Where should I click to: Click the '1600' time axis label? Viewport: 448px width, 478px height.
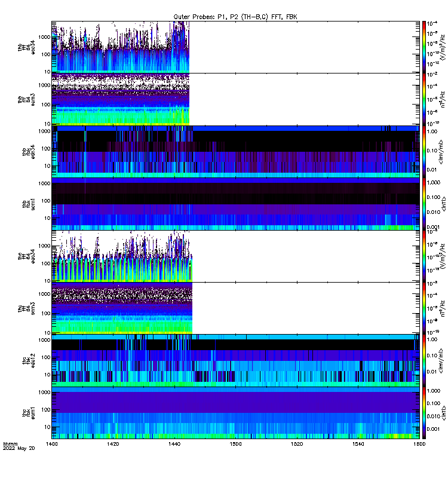[419, 444]
